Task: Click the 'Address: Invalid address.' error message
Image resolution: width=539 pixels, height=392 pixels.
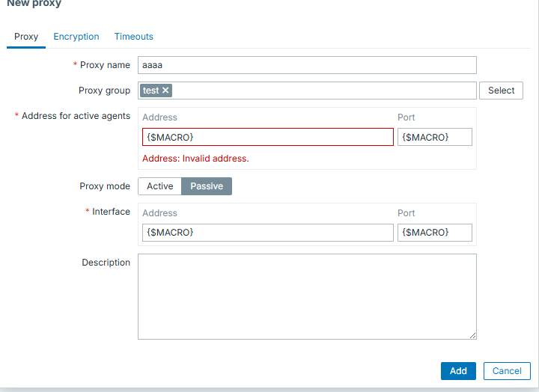Action: coord(195,159)
